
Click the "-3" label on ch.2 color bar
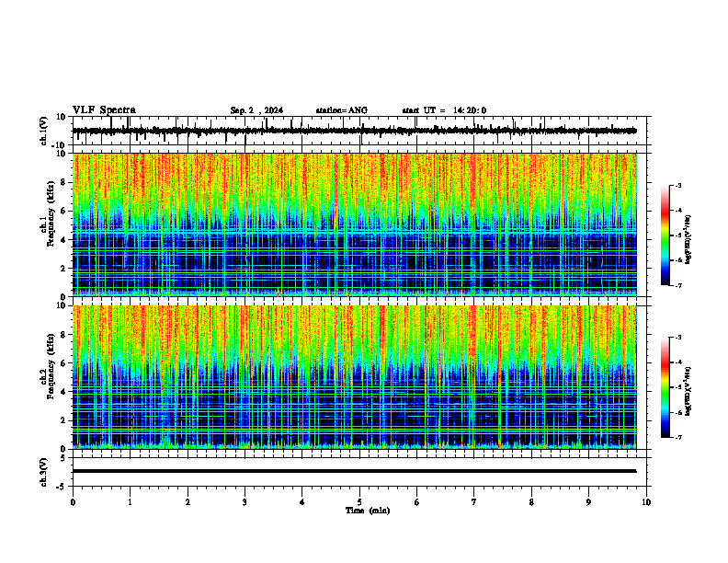pos(677,338)
